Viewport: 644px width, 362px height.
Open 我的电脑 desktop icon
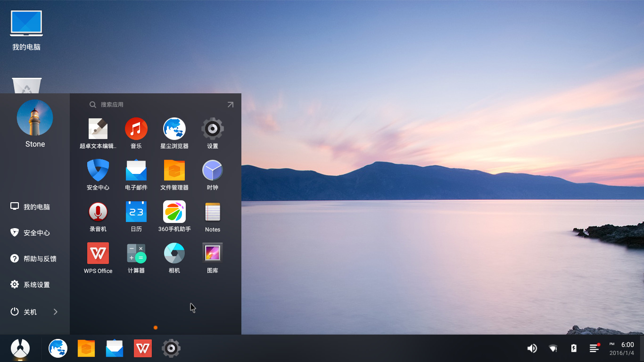coord(26,30)
